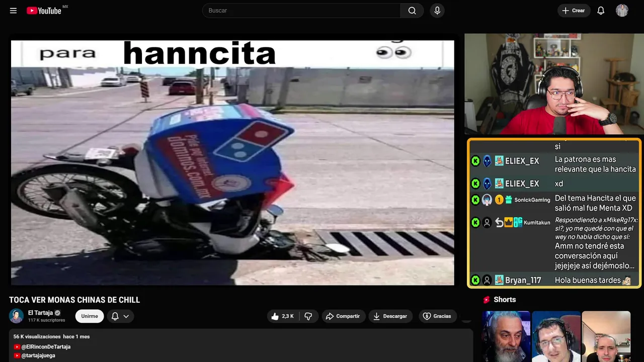Click the video title TOCA VER MONAS CHINAS
644x362 pixels.
pyautogui.click(x=74, y=300)
